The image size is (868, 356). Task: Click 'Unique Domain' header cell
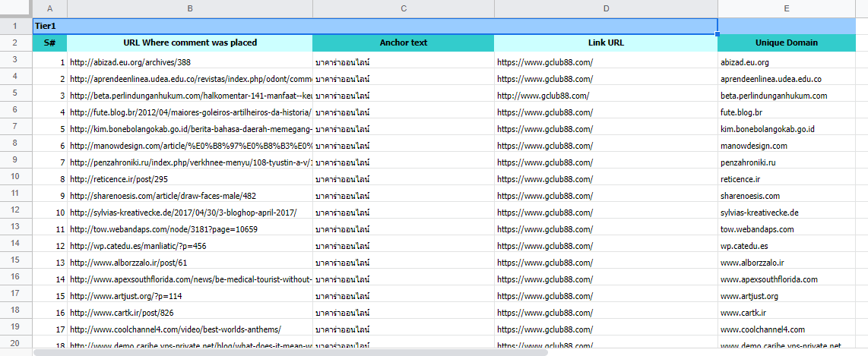point(786,43)
